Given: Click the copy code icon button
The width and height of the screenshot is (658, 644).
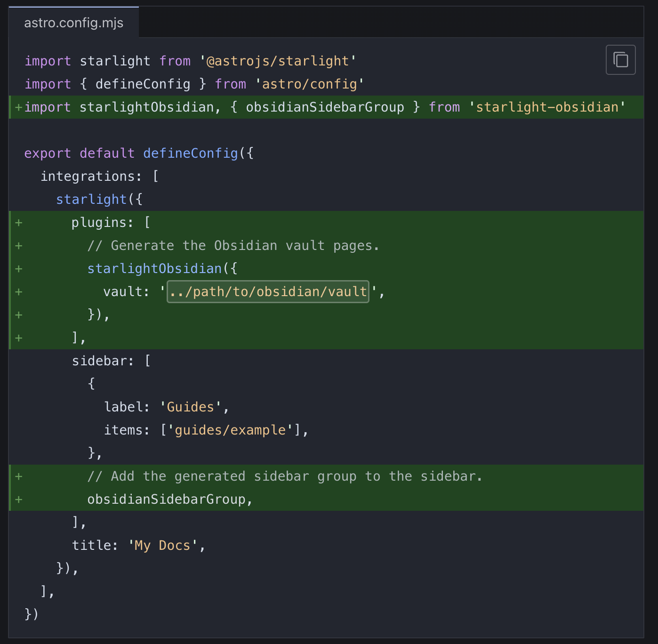Looking at the screenshot, I should (x=620, y=60).
